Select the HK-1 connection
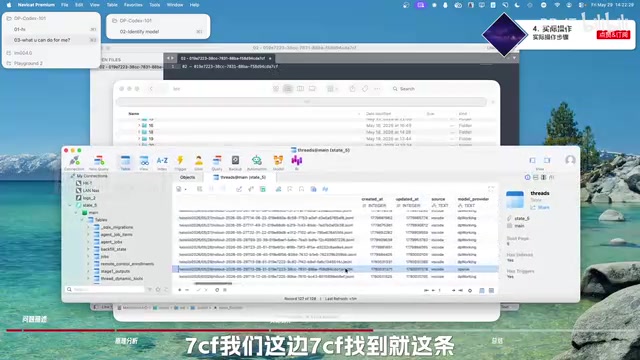The image size is (640, 360). [84, 183]
